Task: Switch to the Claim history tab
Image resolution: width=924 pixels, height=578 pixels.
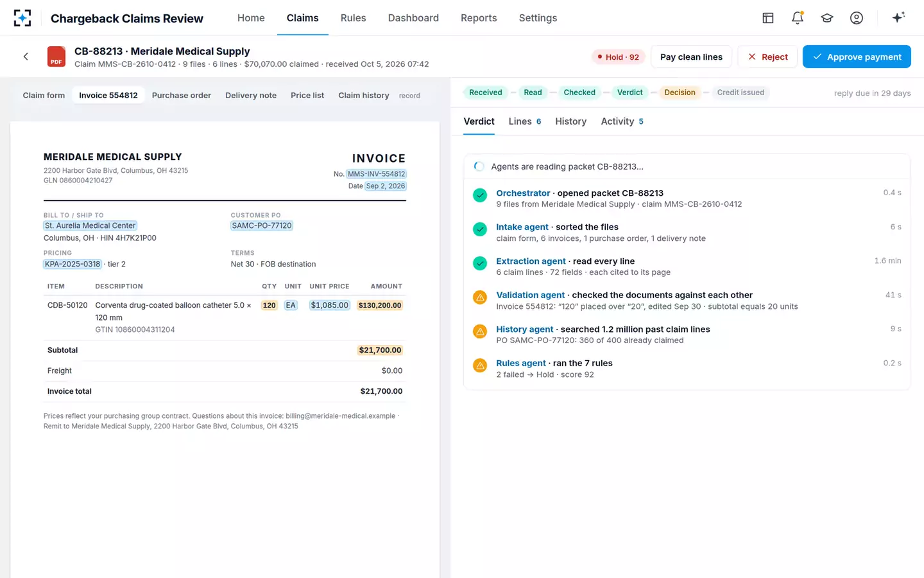Action: pyautogui.click(x=364, y=95)
